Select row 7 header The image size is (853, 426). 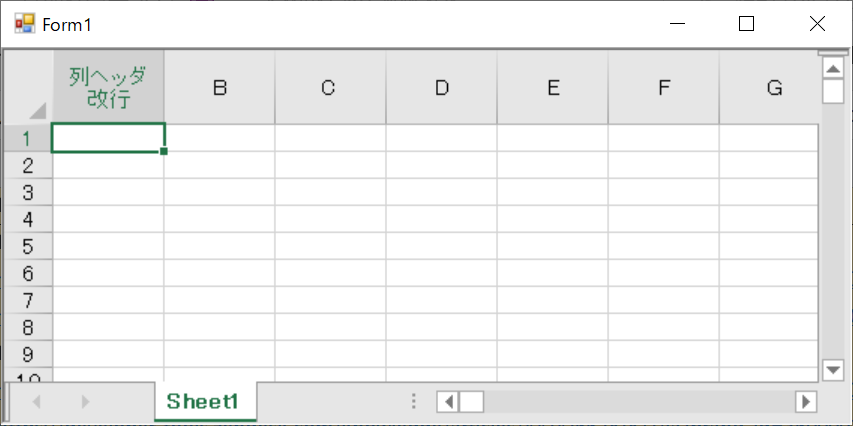click(28, 300)
